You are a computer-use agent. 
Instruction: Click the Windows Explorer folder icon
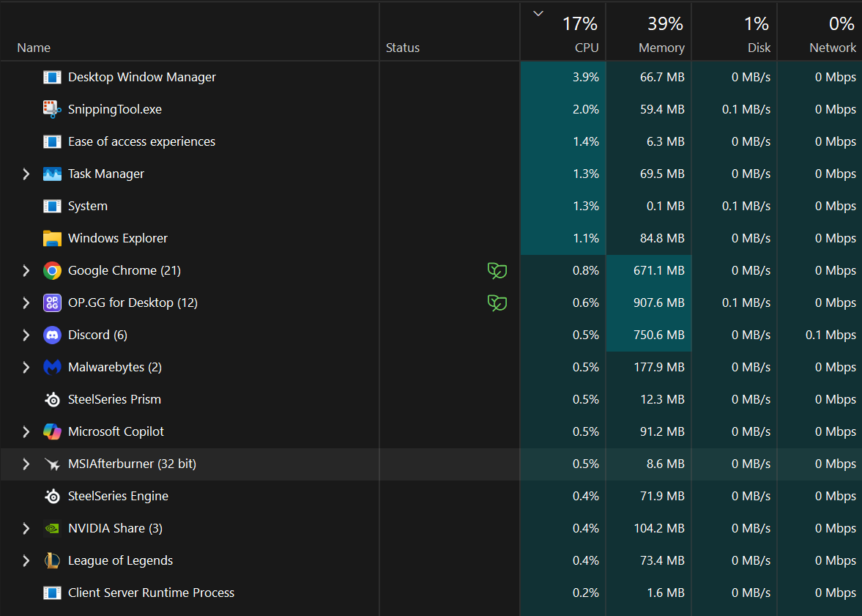pos(52,238)
